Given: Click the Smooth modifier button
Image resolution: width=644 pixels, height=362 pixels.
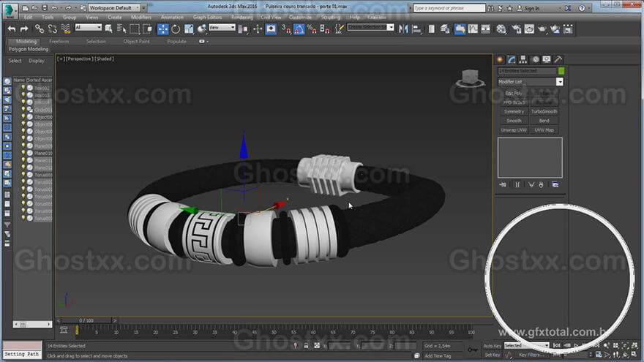Looking at the screenshot, I should (514, 121).
